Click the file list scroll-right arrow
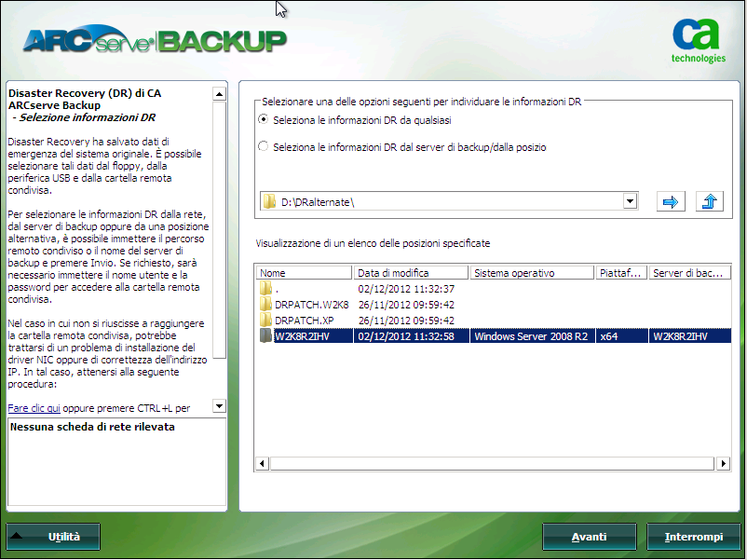Screen dimensions: 747x560 coord(724,463)
